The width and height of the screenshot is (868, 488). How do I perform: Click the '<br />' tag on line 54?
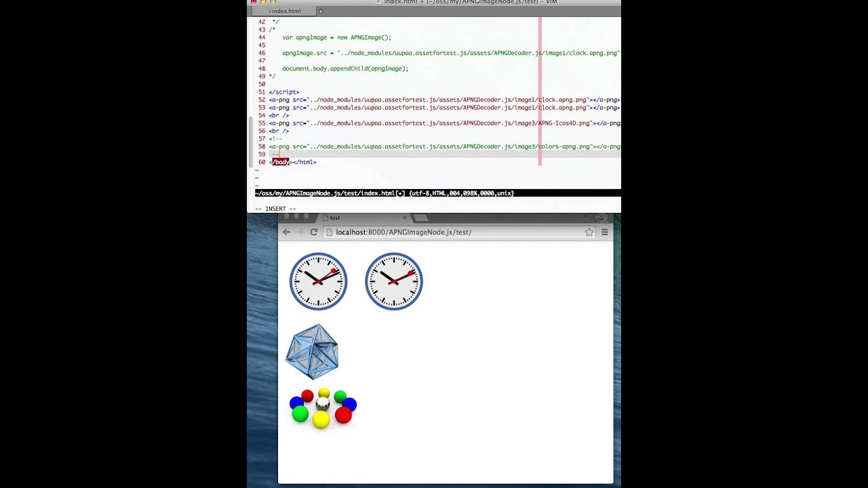coord(279,115)
